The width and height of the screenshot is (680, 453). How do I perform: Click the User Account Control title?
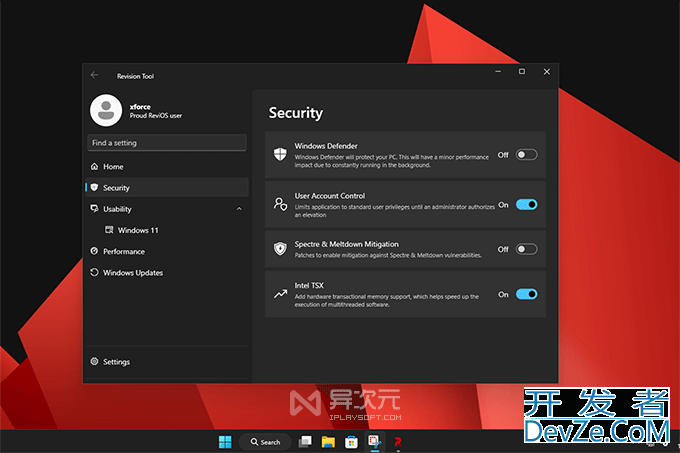tap(330, 196)
